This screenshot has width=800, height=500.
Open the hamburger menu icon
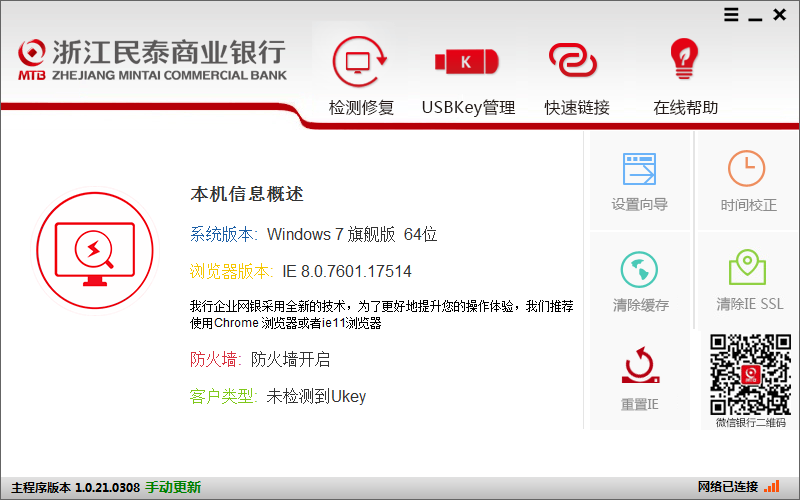point(731,14)
